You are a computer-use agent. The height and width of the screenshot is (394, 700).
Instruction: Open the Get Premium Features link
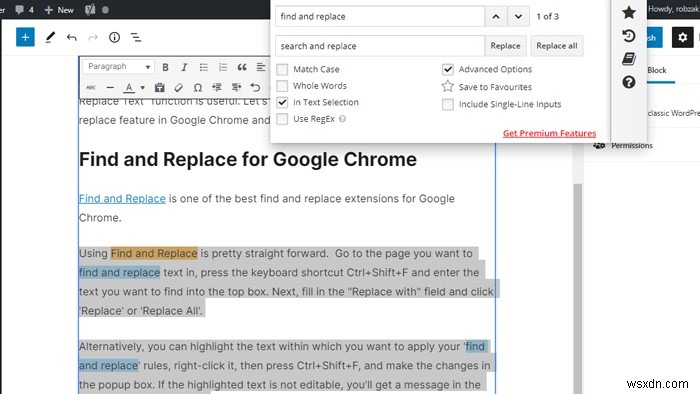tap(550, 133)
